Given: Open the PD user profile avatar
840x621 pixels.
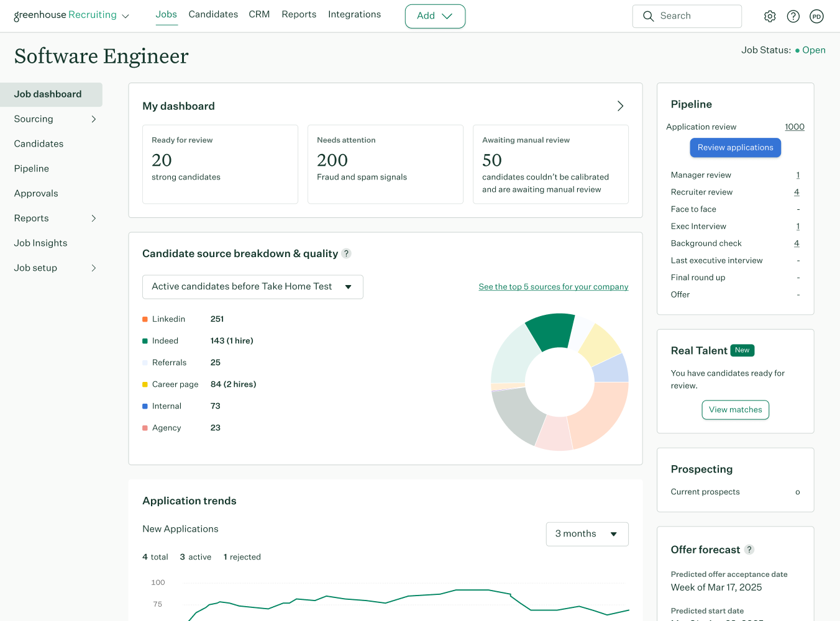Looking at the screenshot, I should [817, 17].
